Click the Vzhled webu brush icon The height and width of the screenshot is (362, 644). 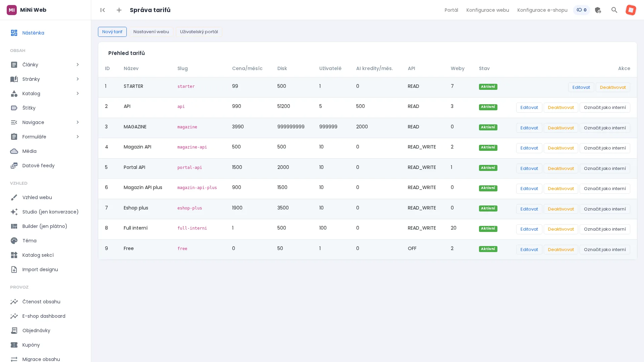tap(14, 197)
